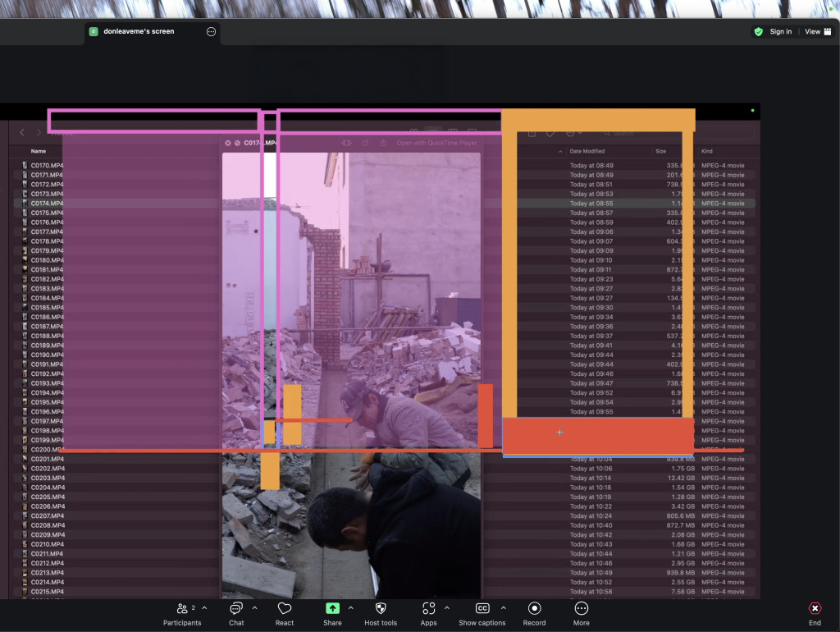Image resolution: width=840 pixels, height=632 pixels.
Task: Toggle Show captions on
Action: pyautogui.click(x=482, y=609)
